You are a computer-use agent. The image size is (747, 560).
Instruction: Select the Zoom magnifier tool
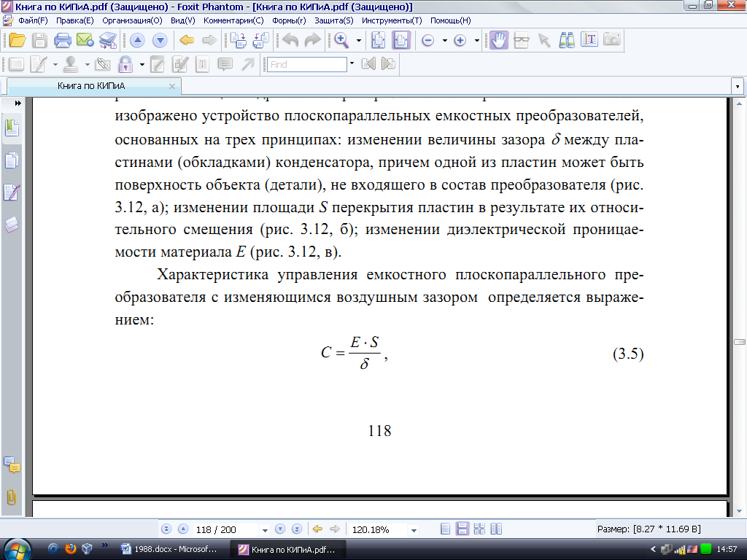(341, 41)
